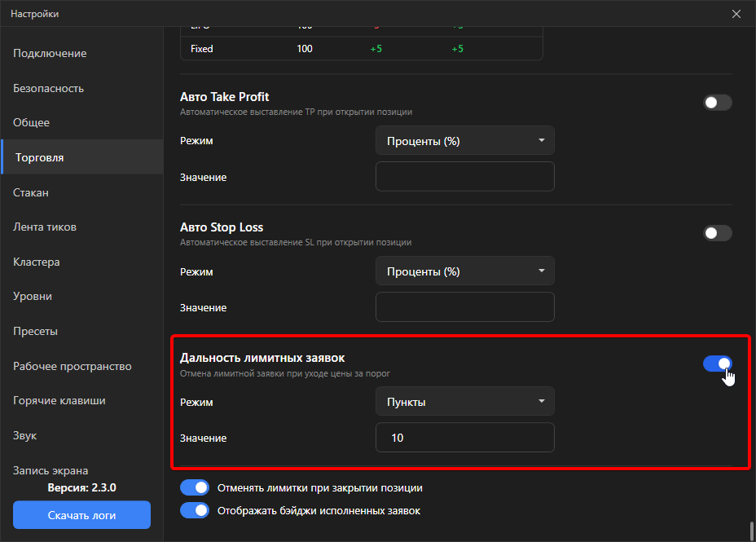Screen dimensions: 756x542
Task: Close the Настройки settings window
Action: 736,14
